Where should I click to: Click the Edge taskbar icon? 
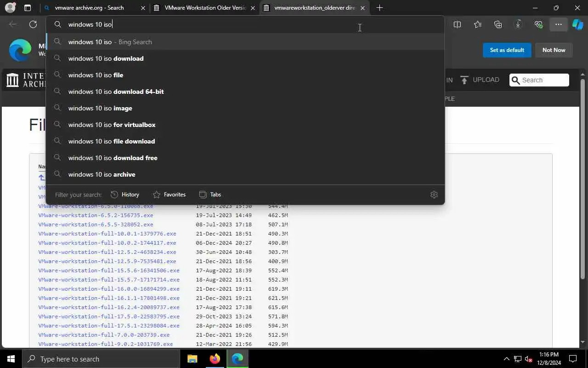point(237,359)
